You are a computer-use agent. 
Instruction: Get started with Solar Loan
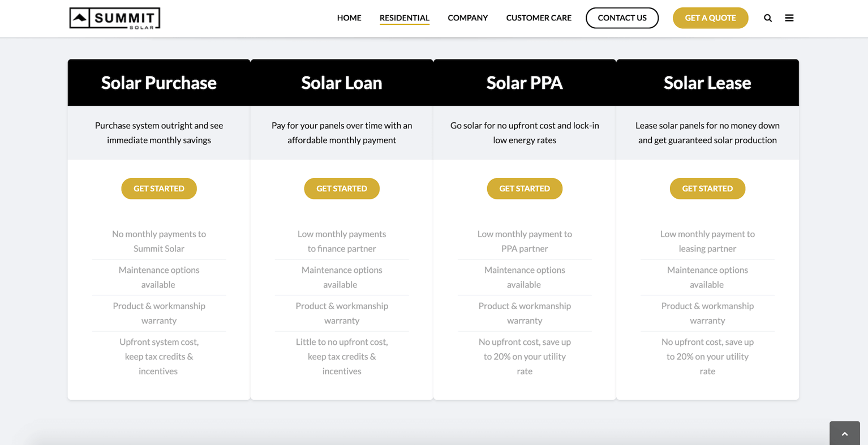pyautogui.click(x=342, y=189)
